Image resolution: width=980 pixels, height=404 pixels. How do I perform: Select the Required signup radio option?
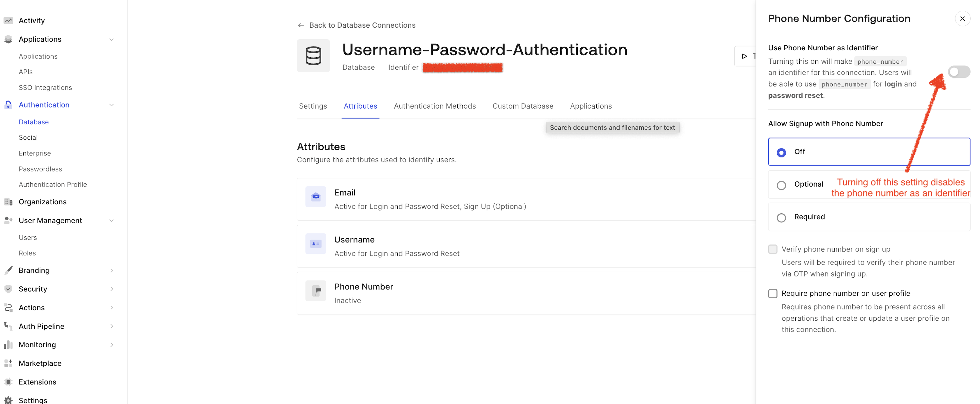click(781, 218)
